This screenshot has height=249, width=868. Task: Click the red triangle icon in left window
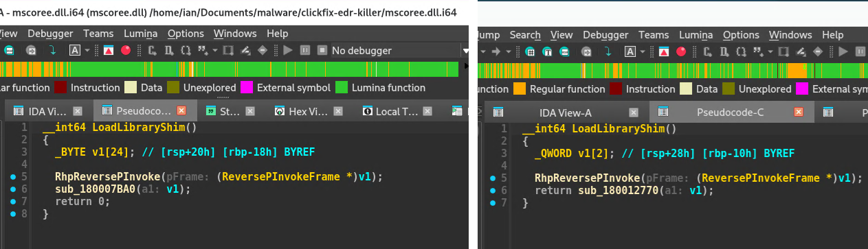109,50
